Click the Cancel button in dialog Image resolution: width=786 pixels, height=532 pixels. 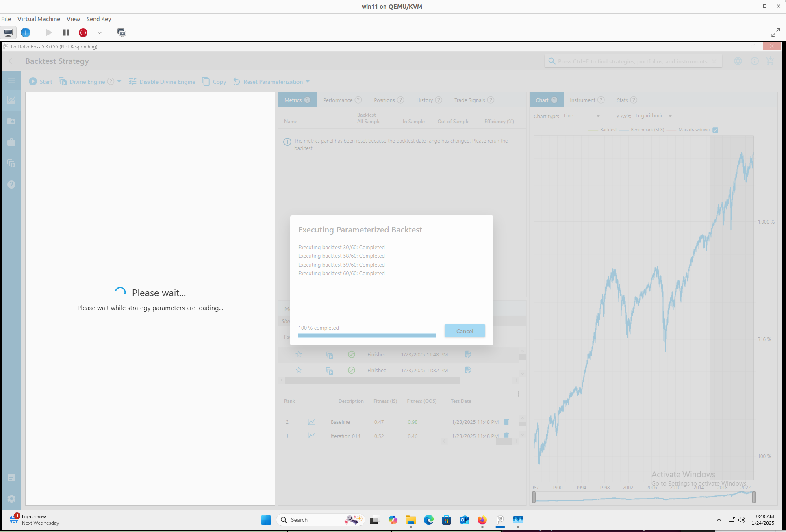pos(465,331)
